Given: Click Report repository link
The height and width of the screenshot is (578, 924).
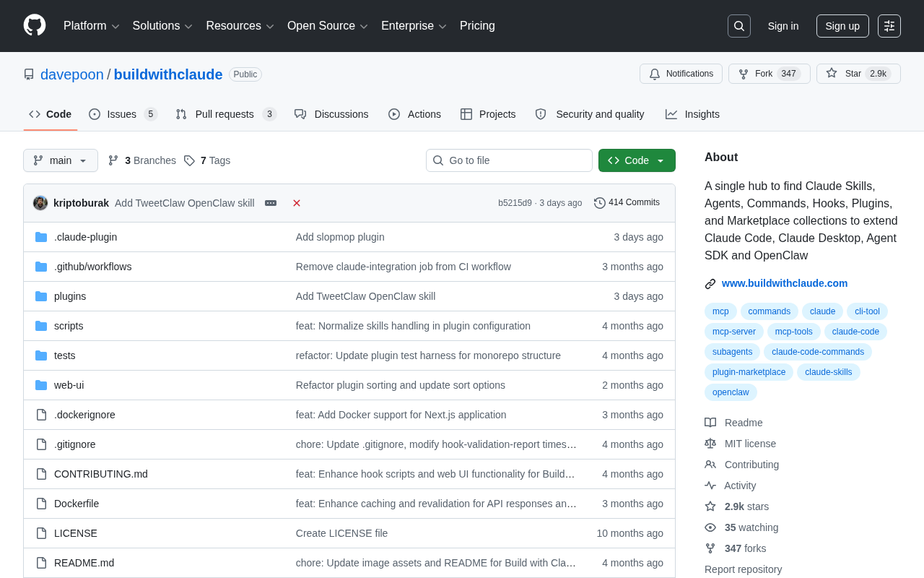Looking at the screenshot, I should pyautogui.click(x=743, y=569).
